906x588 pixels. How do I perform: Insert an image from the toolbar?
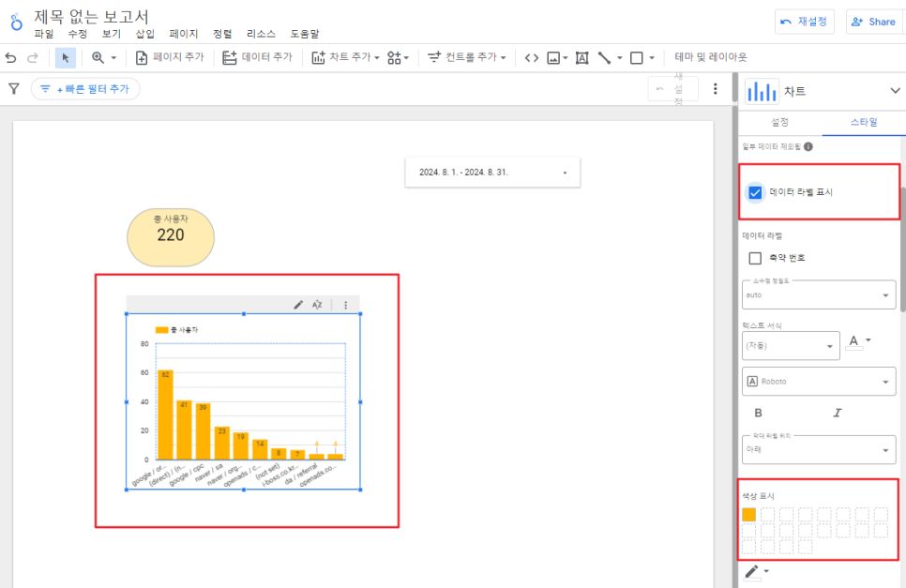point(553,58)
